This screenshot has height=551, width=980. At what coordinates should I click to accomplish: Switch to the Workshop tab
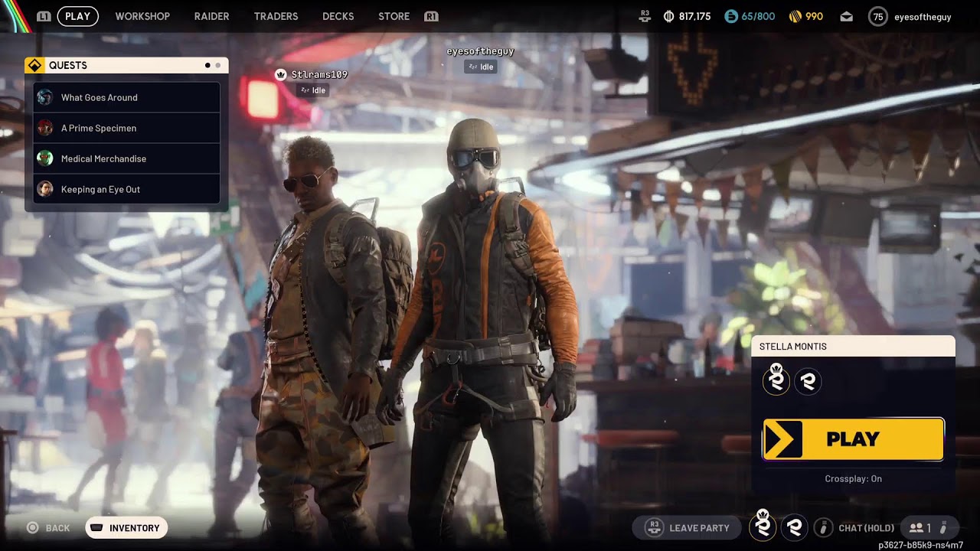pyautogui.click(x=142, y=16)
